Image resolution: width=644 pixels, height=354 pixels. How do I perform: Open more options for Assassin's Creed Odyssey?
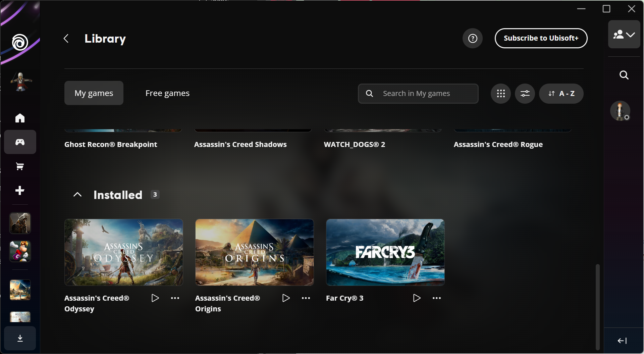175,298
